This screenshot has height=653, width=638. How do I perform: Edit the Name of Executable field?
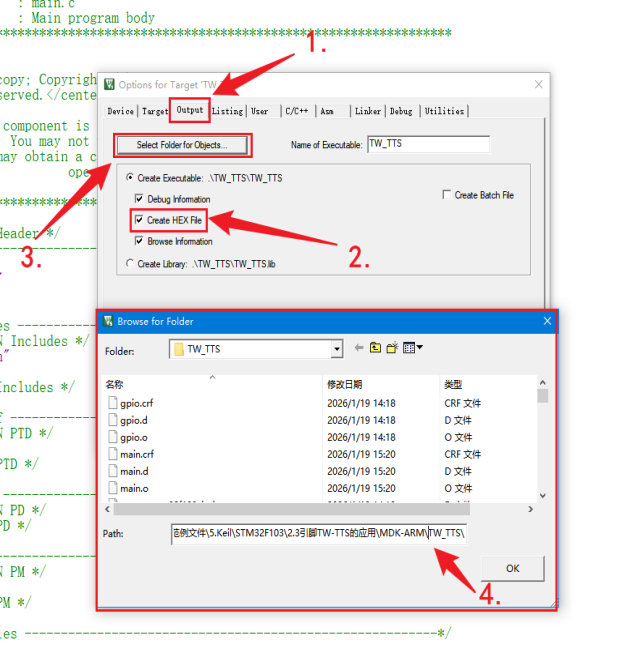pos(429,144)
